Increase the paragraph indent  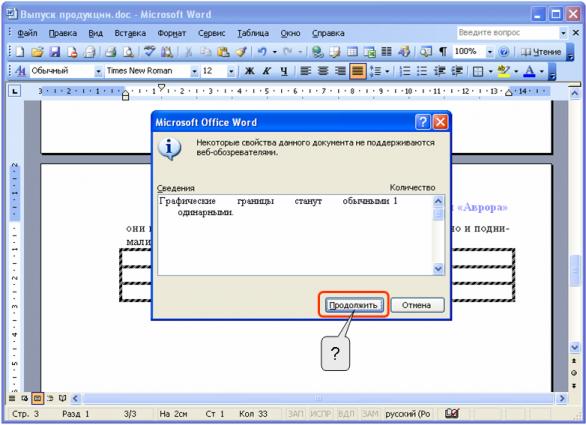click(457, 71)
